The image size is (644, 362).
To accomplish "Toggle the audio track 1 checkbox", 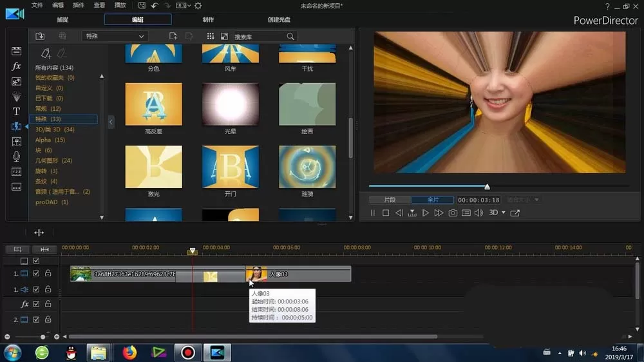I will tap(36, 289).
